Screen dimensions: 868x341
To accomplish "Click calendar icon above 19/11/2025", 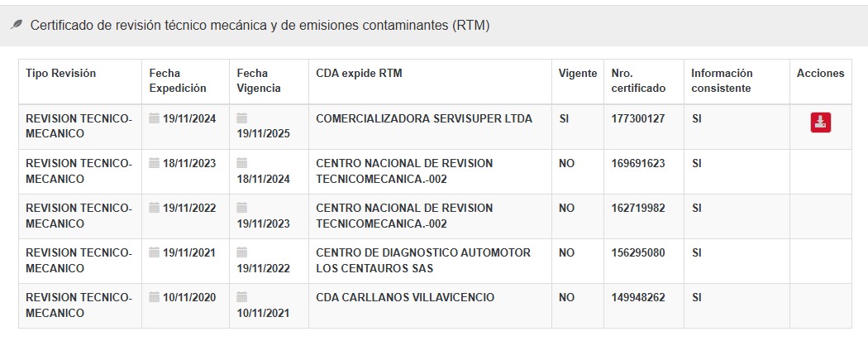I will tap(241, 118).
